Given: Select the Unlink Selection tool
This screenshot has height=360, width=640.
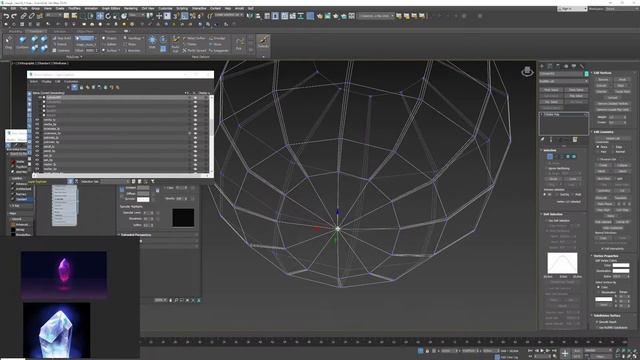Looking at the screenshot, I should [x=31, y=16].
